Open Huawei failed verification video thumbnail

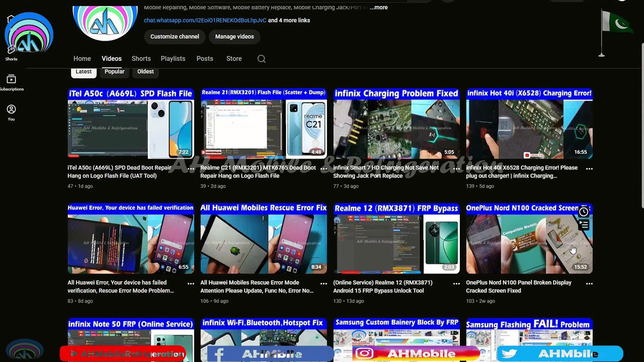(x=131, y=238)
